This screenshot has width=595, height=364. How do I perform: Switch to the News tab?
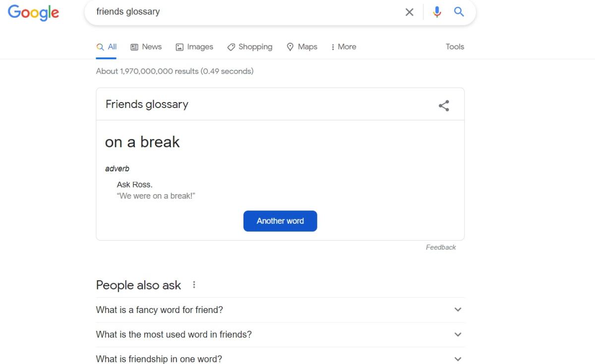146,47
